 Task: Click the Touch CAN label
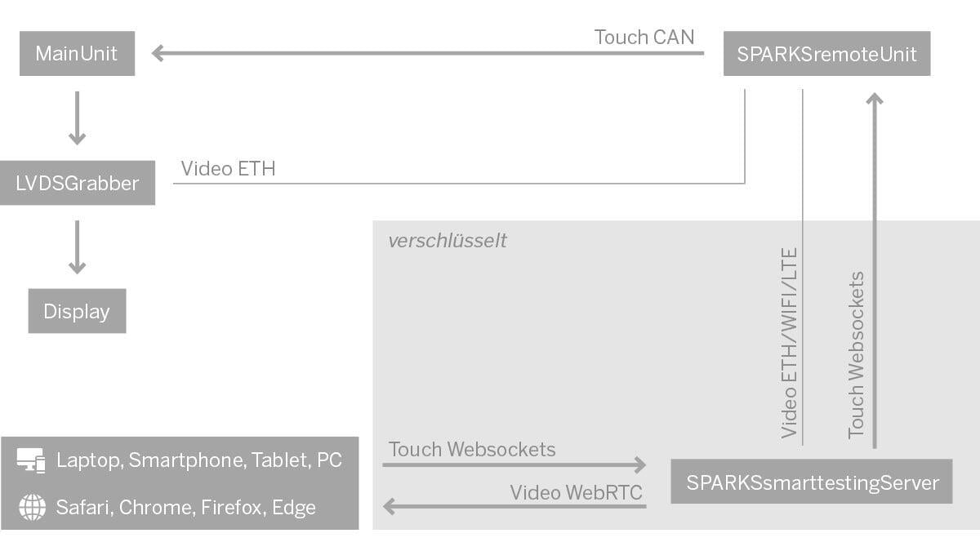(x=644, y=37)
